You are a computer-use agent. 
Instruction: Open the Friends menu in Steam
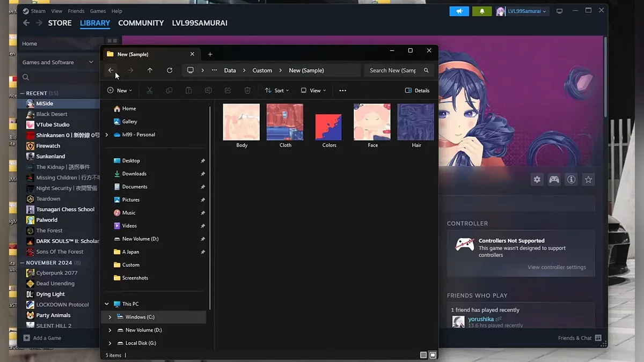tap(76, 11)
